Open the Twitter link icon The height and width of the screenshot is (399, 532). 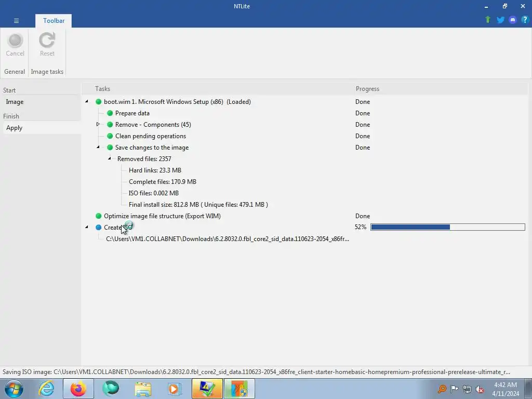500,20
